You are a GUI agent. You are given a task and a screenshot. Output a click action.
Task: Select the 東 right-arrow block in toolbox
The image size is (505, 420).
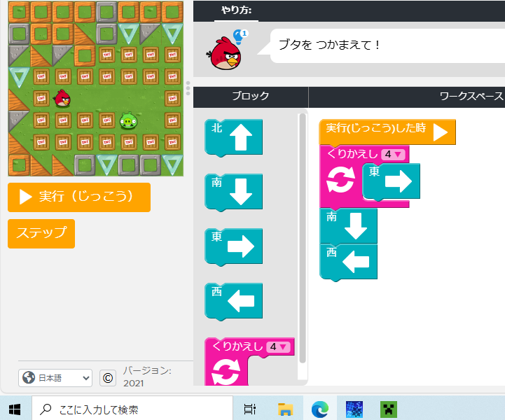click(233, 247)
